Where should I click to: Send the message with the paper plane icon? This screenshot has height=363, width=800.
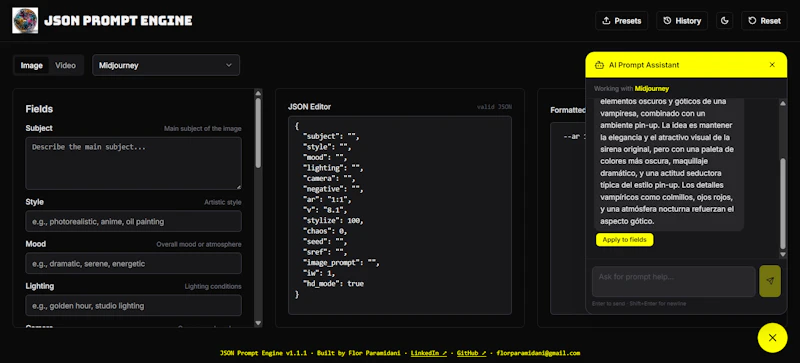(770, 281)
